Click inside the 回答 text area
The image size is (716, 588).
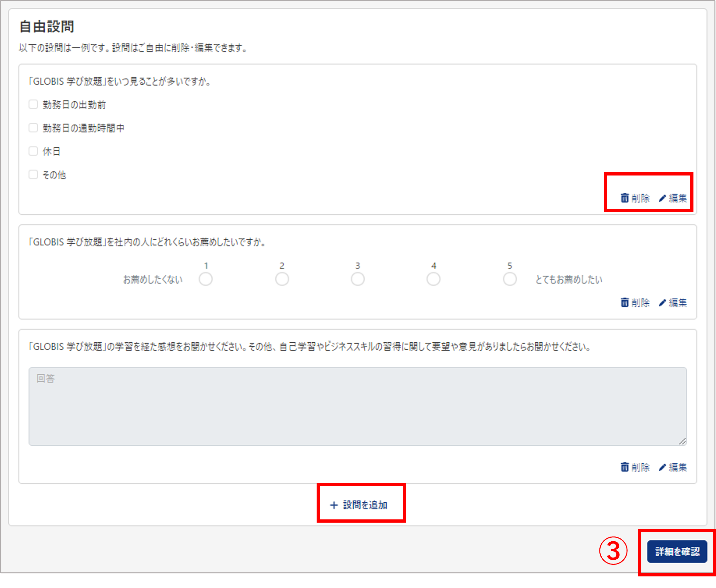click(x=358, y=406)
